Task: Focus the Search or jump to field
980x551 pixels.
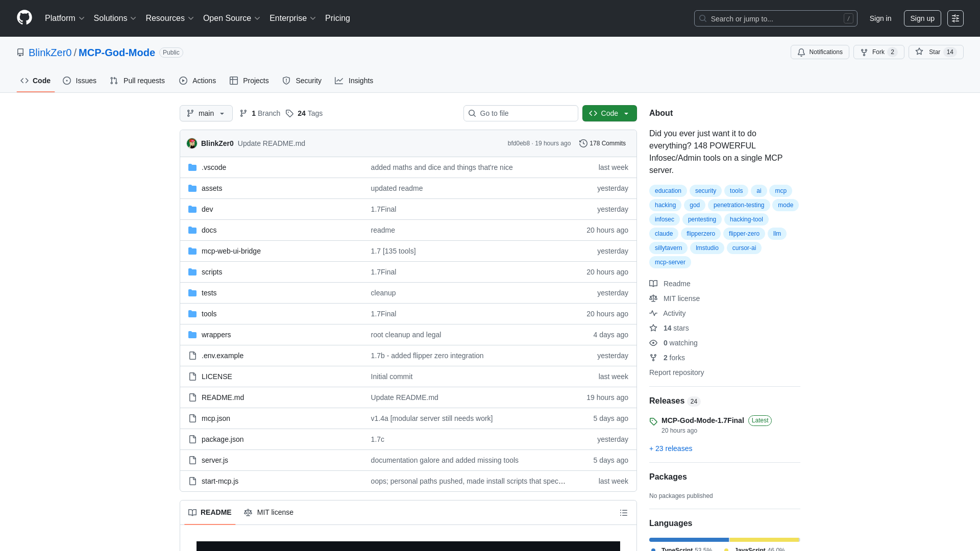Action: tap(775, 18)
